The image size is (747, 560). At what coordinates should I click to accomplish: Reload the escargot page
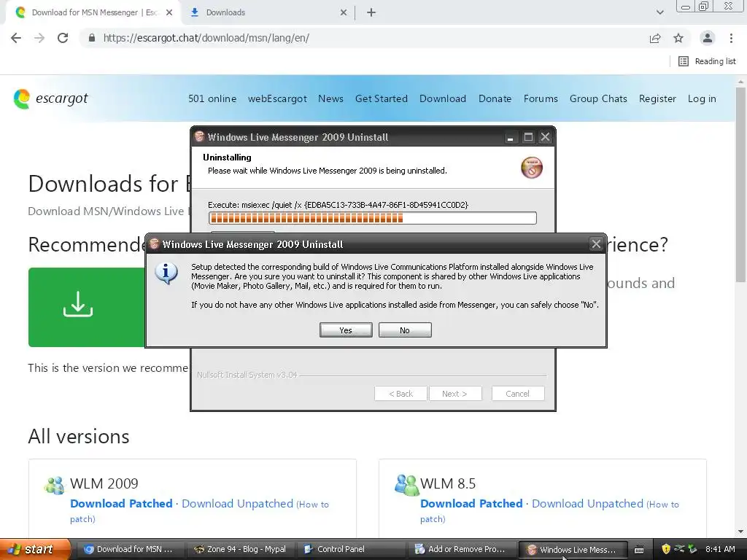click(63, 38)
